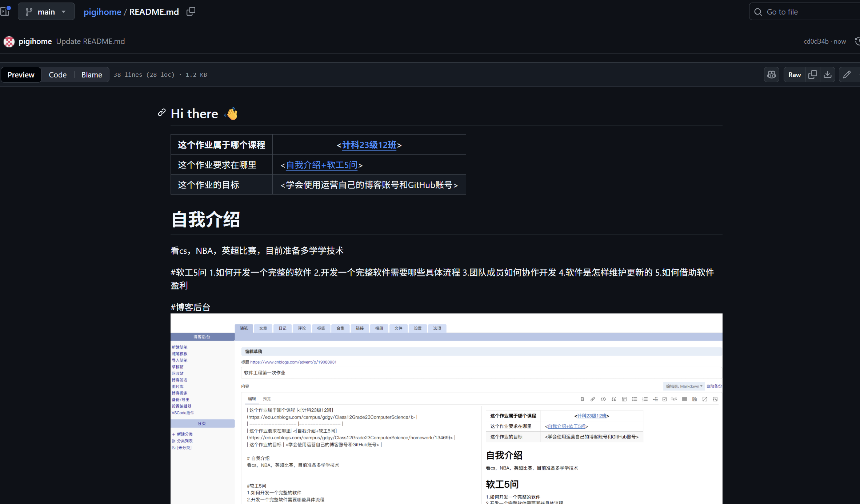Viewport: 860px width, 504px height.
Task: Edit file with the pencil icon
Action: click(x=847, y=75)
